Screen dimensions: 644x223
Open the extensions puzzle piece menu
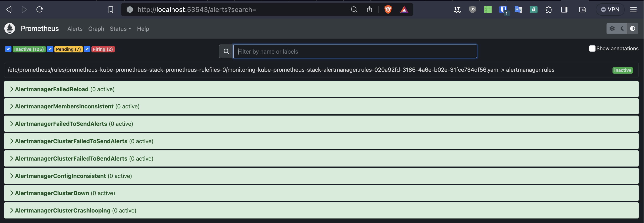point(549,10)
